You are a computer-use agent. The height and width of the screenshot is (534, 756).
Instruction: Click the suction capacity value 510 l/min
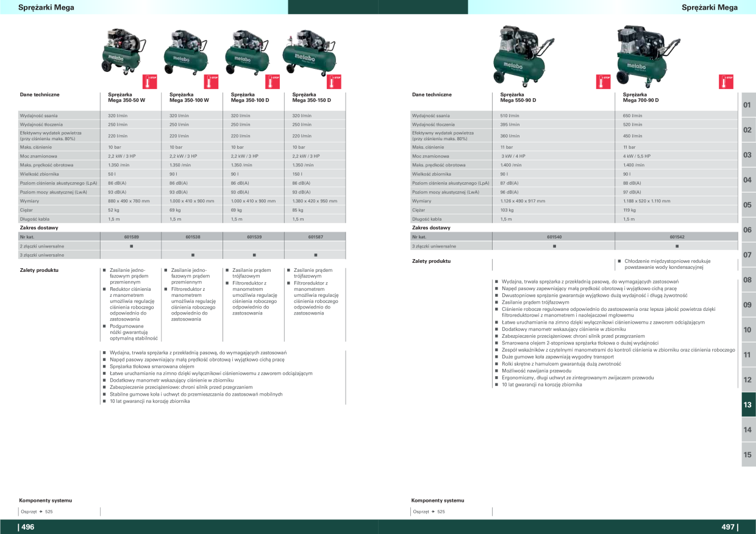click(510, 115)
